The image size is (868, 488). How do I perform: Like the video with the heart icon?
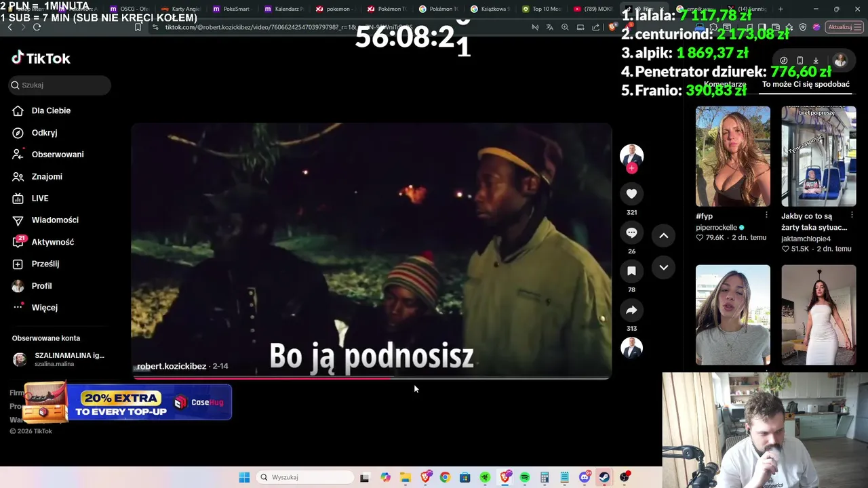click(x=631, y=194)
